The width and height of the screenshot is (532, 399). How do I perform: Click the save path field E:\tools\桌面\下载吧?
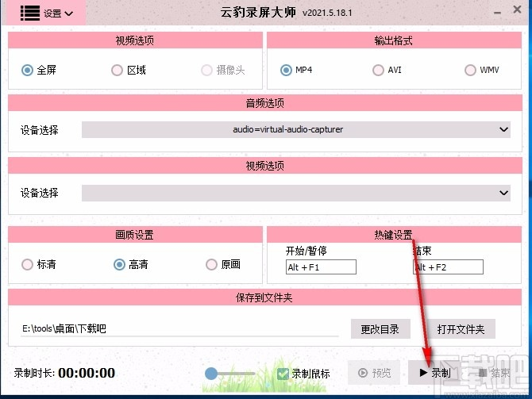pyautogui.click(x=179, y=329)
